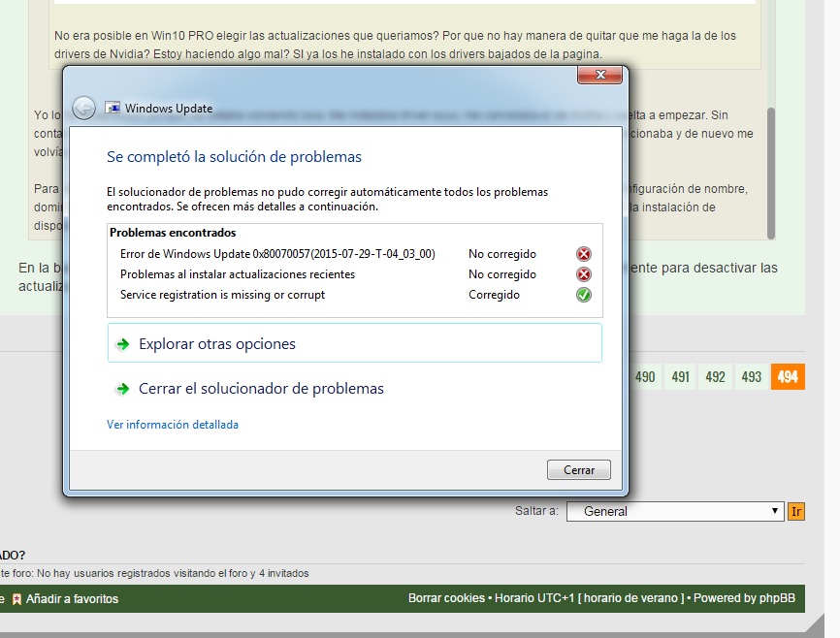The height and width of the screenshot is (638, 840).
Task: Go to forum page 492
Action: (x=715, y=376)
